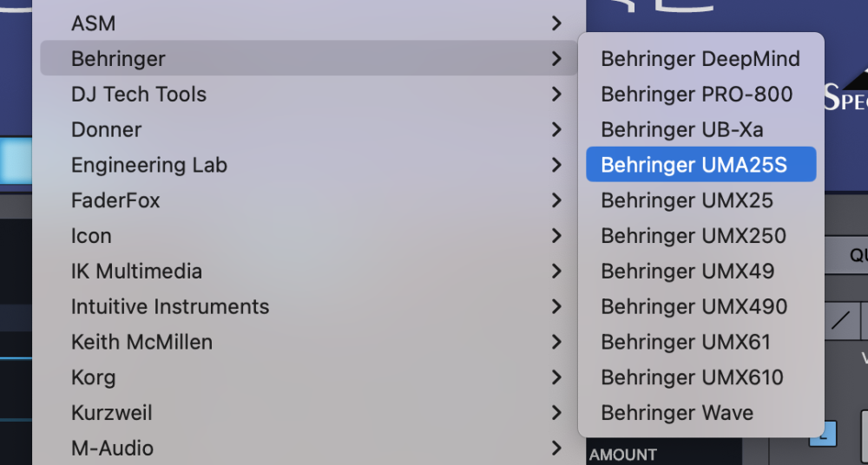868x465 pixels.
Task: Pick Behringer PRO-800 controller
Action: [696, 95]
